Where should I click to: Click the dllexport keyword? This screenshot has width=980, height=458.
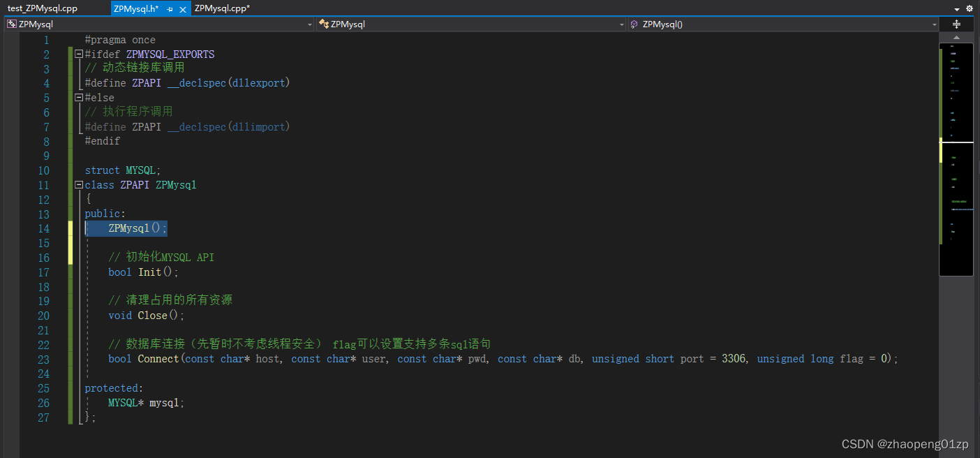click(257, 83)
